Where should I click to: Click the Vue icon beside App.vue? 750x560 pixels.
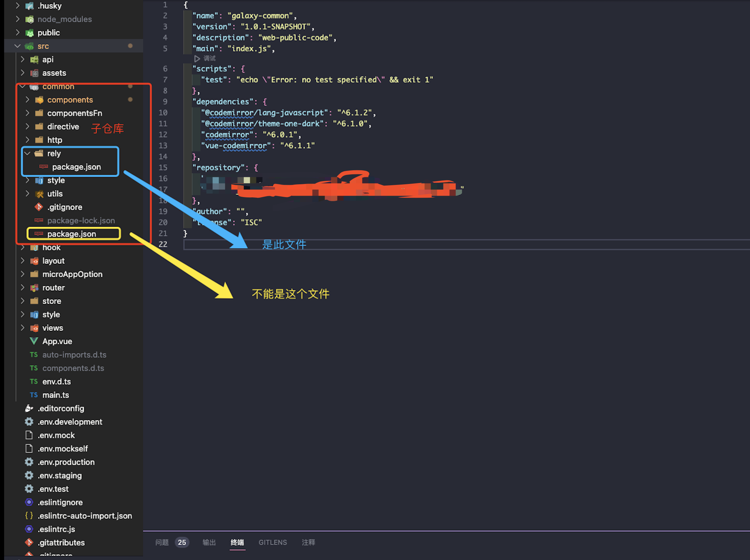34,341
